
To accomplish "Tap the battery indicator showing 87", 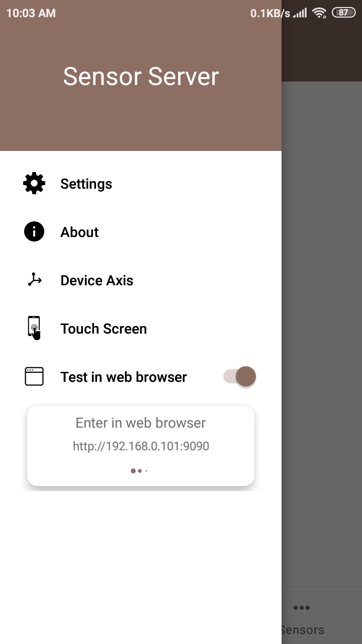I will coord(343,13).
